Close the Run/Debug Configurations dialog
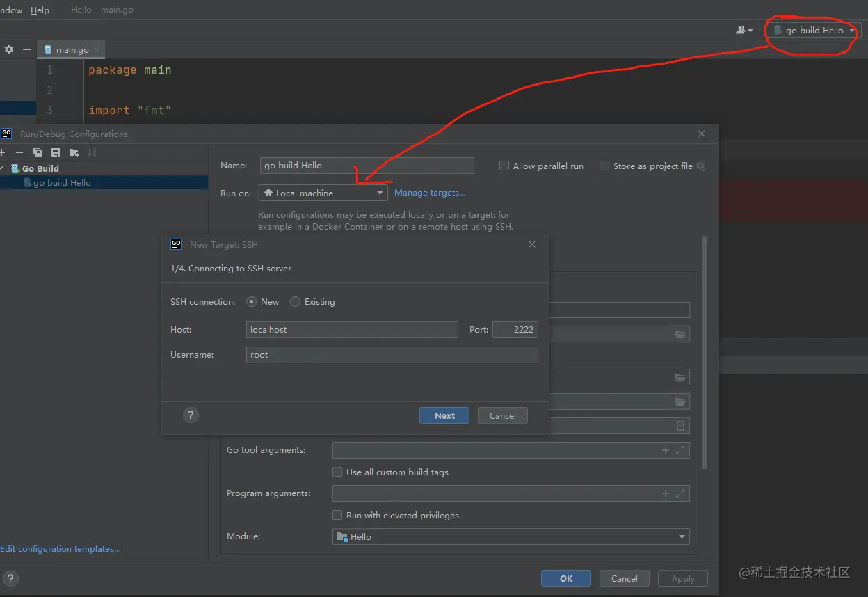 coord(702,134)
